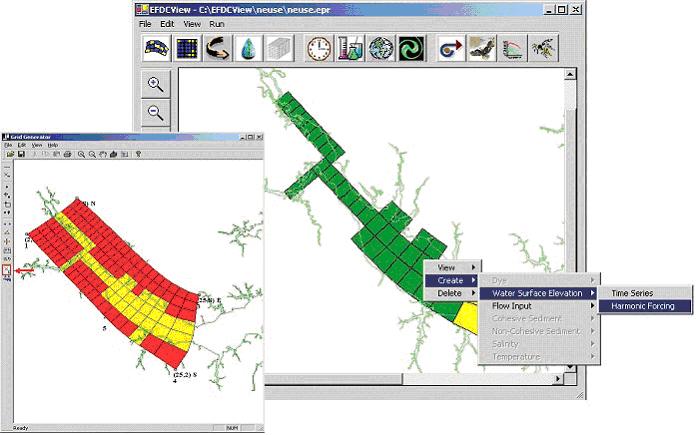
Task: Click the water droplet toolbar icon
Action: (x=248, y=48)
